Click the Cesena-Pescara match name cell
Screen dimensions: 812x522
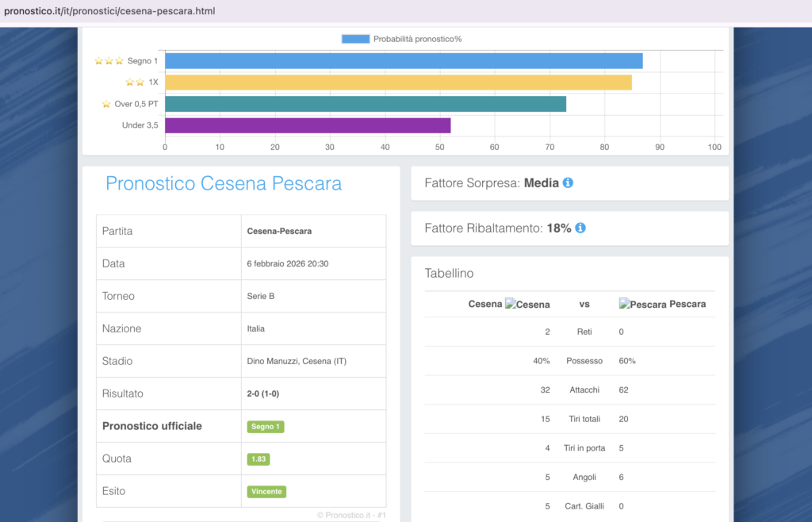(279, 232)
